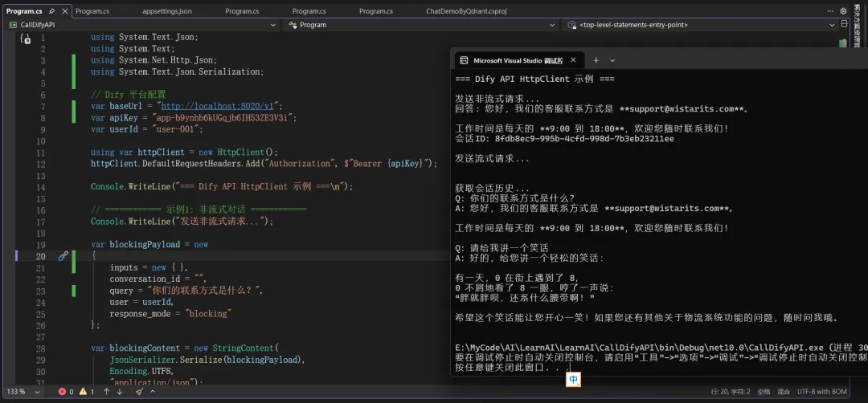Screen dimensions: 868x403
Task: Click the line 20 character 2 position indicator
Action: pyautogui.click(x=730, y=392)
